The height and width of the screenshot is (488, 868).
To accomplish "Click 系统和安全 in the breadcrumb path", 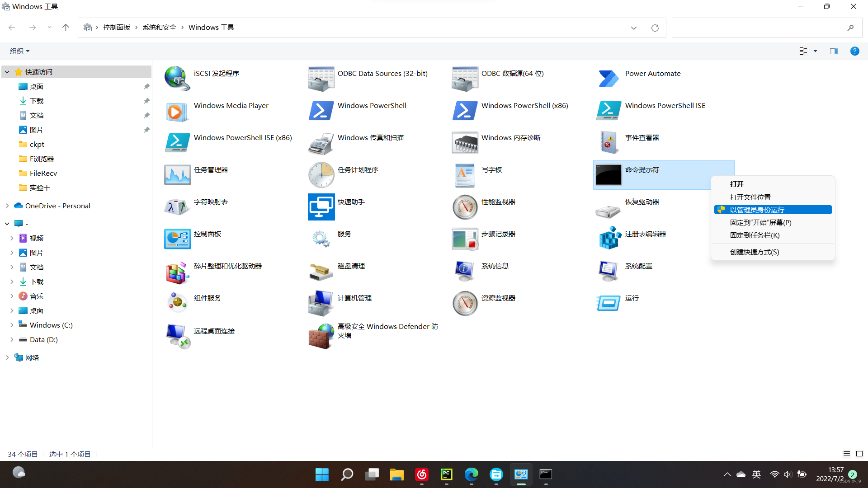I will pos(159,28).
